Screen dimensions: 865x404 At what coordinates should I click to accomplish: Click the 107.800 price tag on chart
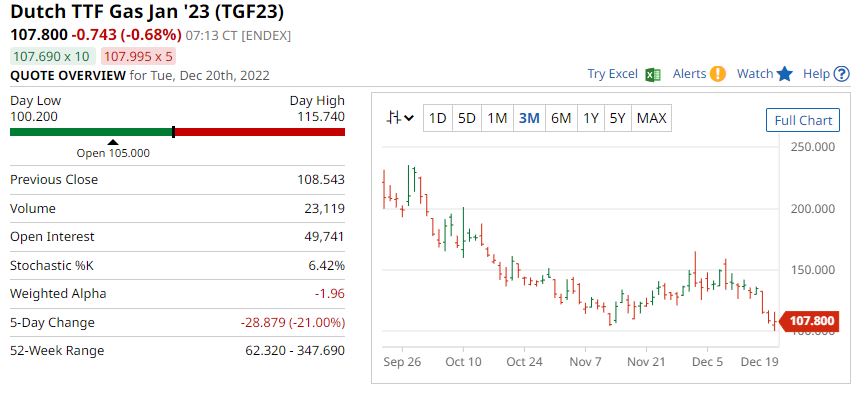click(810, 321)
